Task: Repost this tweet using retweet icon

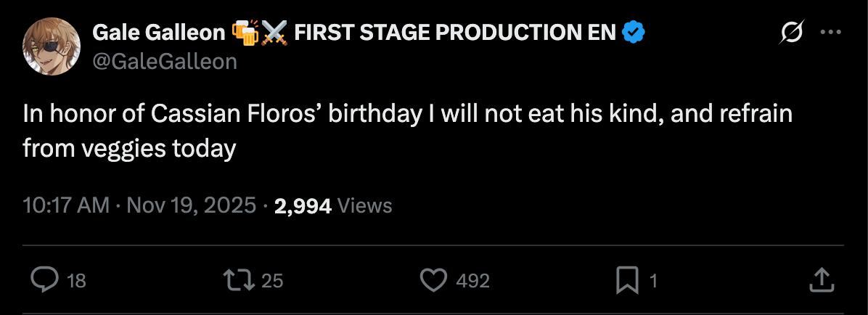Action: (x=239, y=280)
